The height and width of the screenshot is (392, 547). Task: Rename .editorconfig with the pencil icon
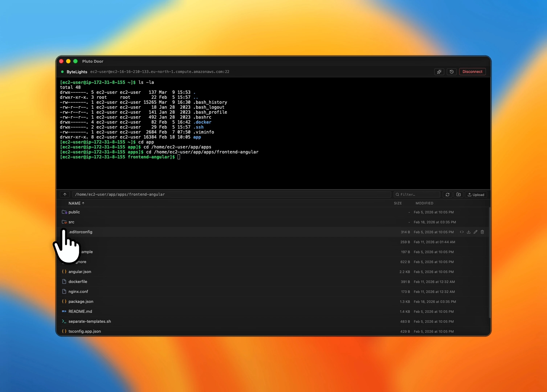475,232
